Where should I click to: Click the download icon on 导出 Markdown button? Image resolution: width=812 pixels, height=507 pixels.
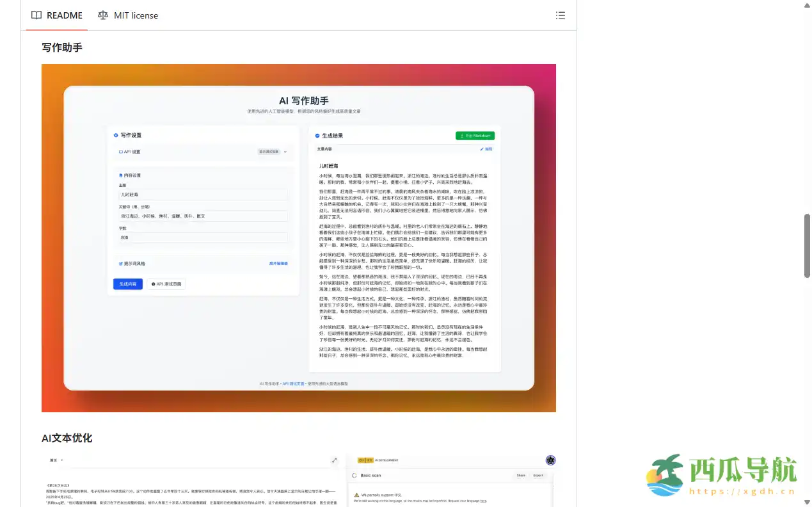[462, 136]
